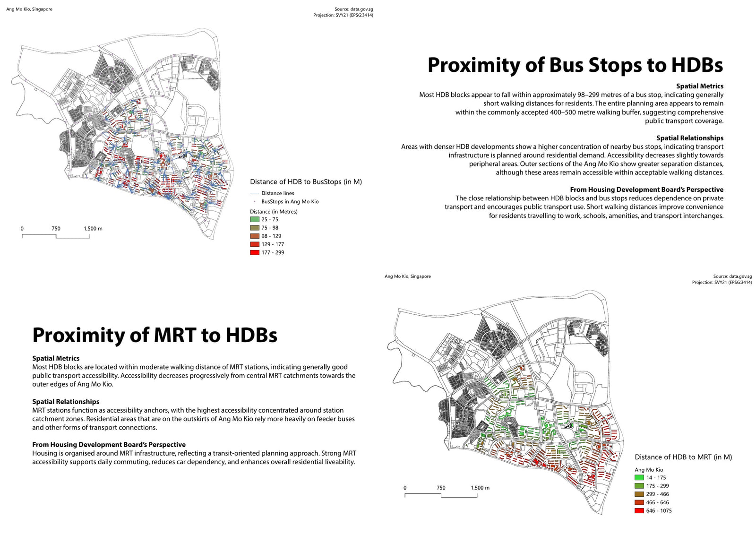
Task: Click 'Distance (in Metres)' legend subheading
Action: (x=274, y=212)
